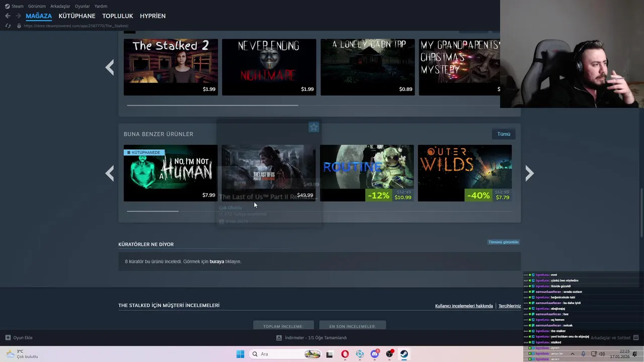Open Kullanıcı incelemeleri hakkında link
The image size is (644, 362).
click(464, 306)
